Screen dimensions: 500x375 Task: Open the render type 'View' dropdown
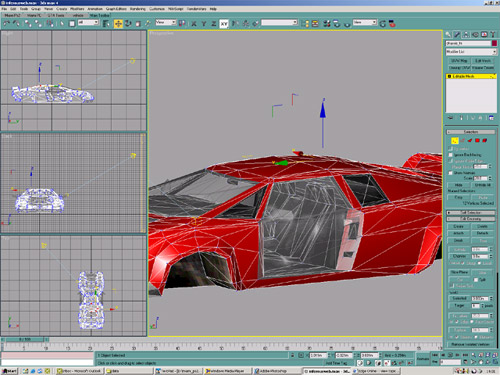pos(365,22)
